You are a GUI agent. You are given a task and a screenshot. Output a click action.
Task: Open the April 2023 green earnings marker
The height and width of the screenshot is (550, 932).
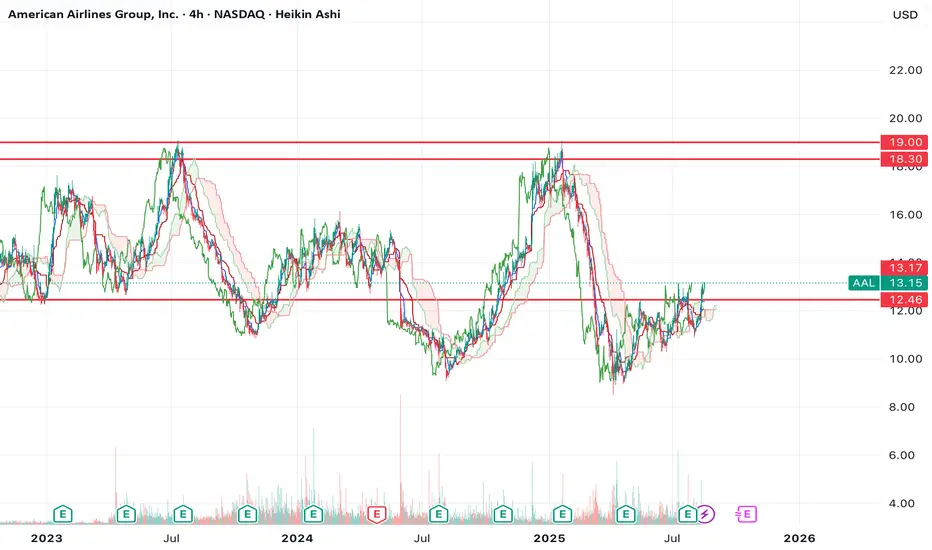pyautogui.click(x=126, y=514)
